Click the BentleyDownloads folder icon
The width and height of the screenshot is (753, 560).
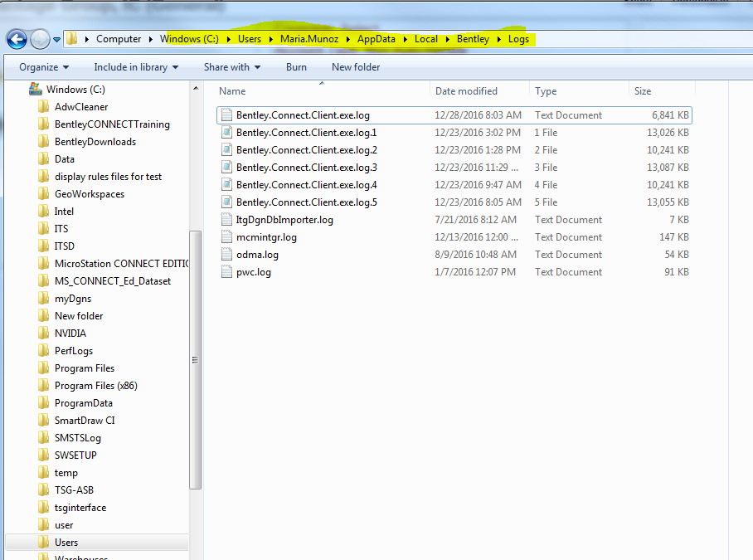[x=43, y=141]
